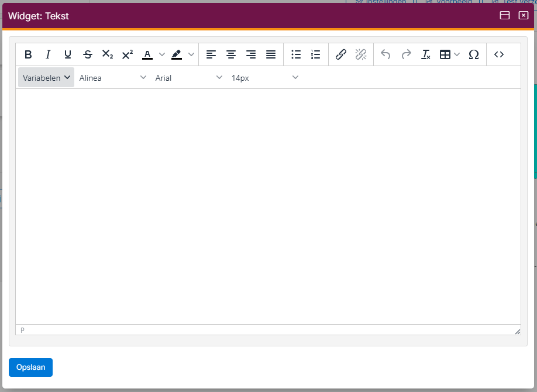Open the source code view

(498, 54)
